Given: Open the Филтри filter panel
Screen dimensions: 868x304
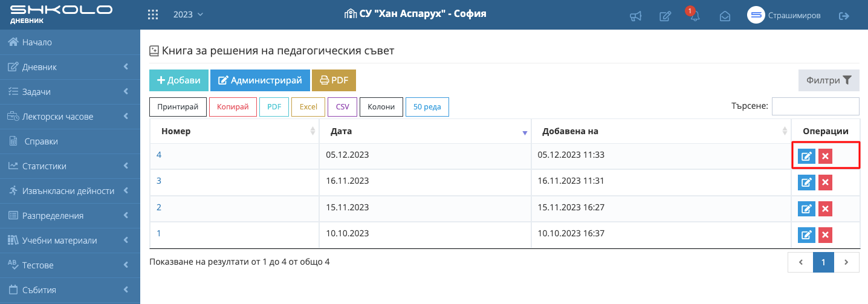Looking at the screenshot, I should pyautogui.click(x=829, y=80).
